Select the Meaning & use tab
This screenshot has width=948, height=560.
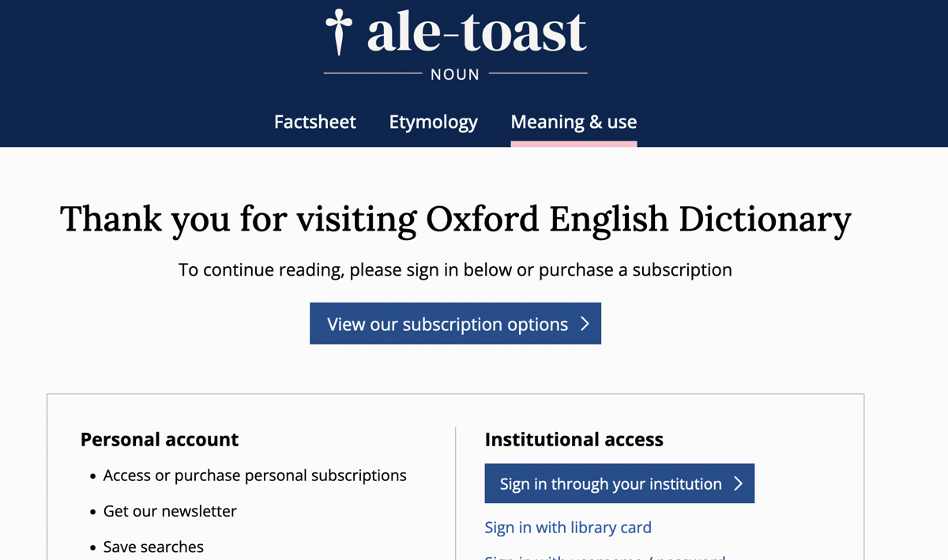574,122
